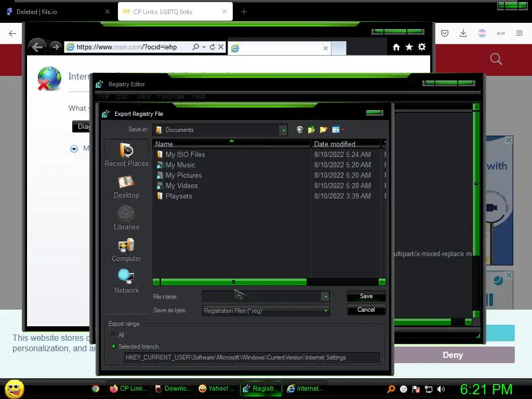Open Firefox Pocket save icon

445,33
